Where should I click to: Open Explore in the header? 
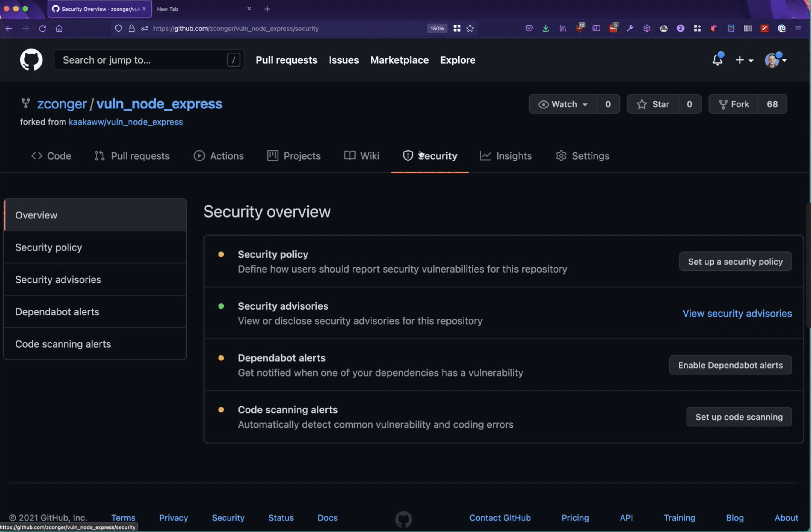(458, 60)
